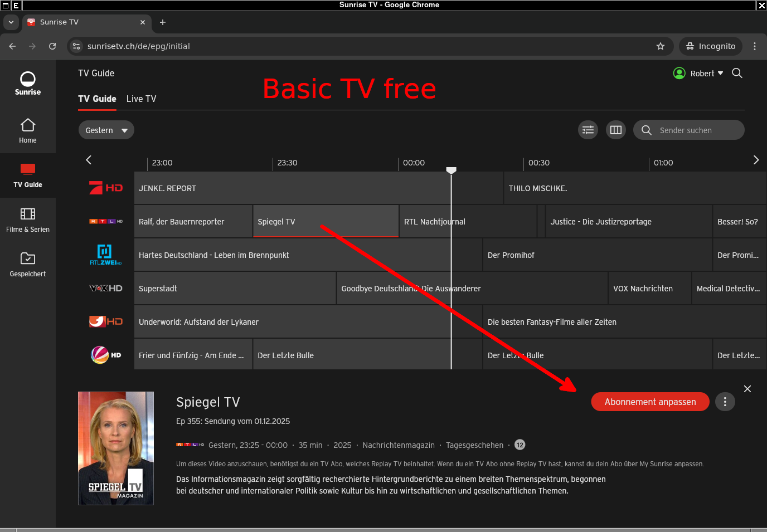The image size is (767, 532).
Task: Click the current time marker on timeline
Action: click(452, 170)
